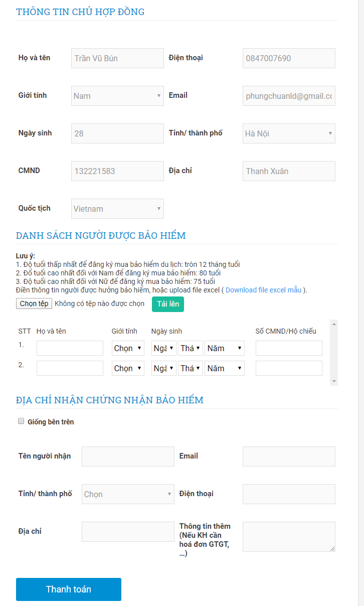Image resolution: width=364 pixels, height=606 pixels.
Task: Focus the Thông tin thêm text area
Action: [288, 537]
